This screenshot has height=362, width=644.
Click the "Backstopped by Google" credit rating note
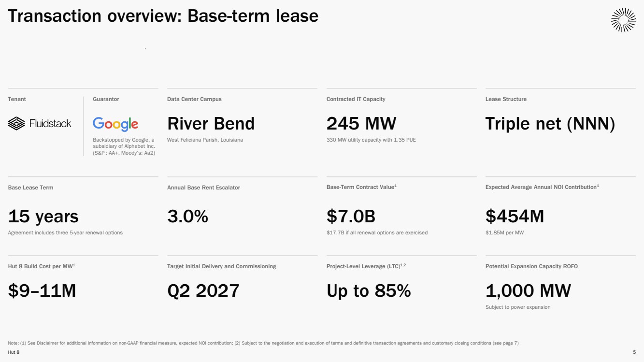click(x=124, y=146)
